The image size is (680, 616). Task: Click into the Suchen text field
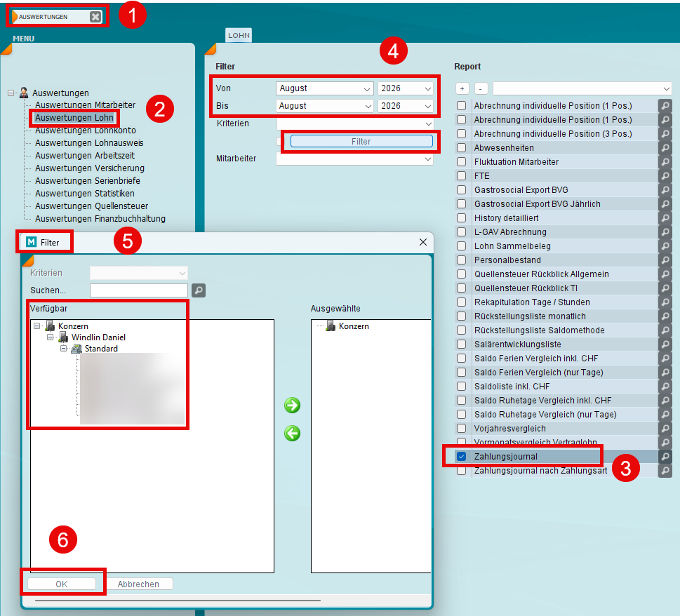[139, 290]
